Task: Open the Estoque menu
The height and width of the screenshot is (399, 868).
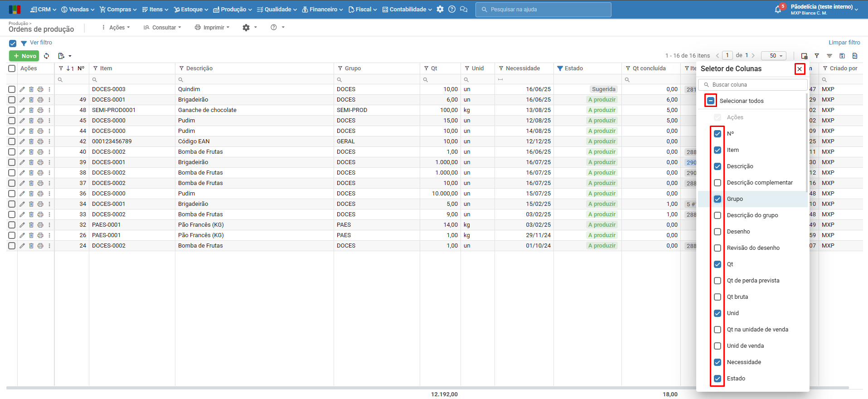Action: coord(191,10)
